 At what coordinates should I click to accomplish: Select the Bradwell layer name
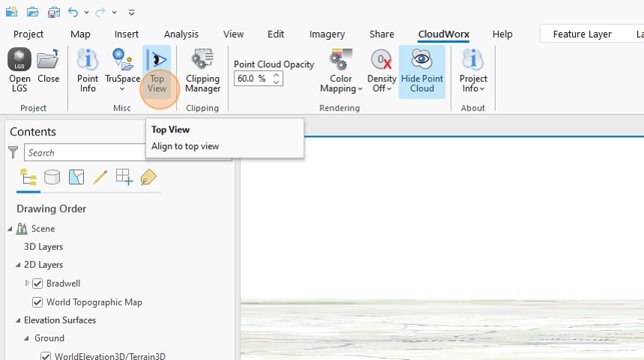63,283
